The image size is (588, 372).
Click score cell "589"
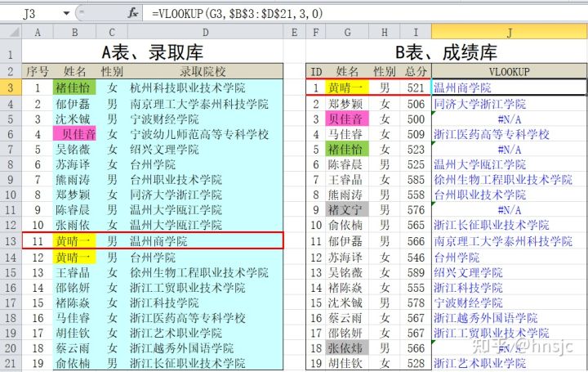(x=416, y=272)
